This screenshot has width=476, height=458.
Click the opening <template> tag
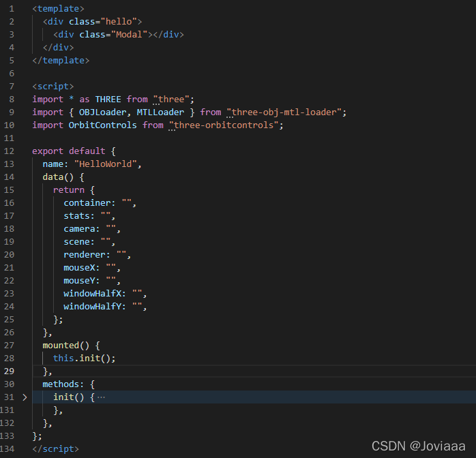click(x=58, y=9)
